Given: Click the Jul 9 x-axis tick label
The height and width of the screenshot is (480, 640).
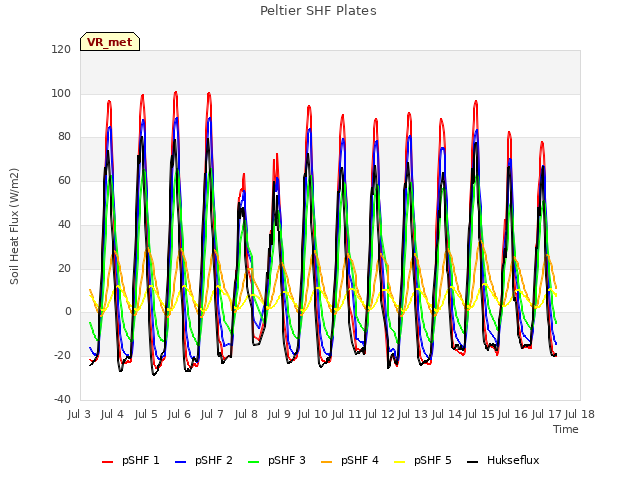Looking at the screenshot, I should point(279,414).
